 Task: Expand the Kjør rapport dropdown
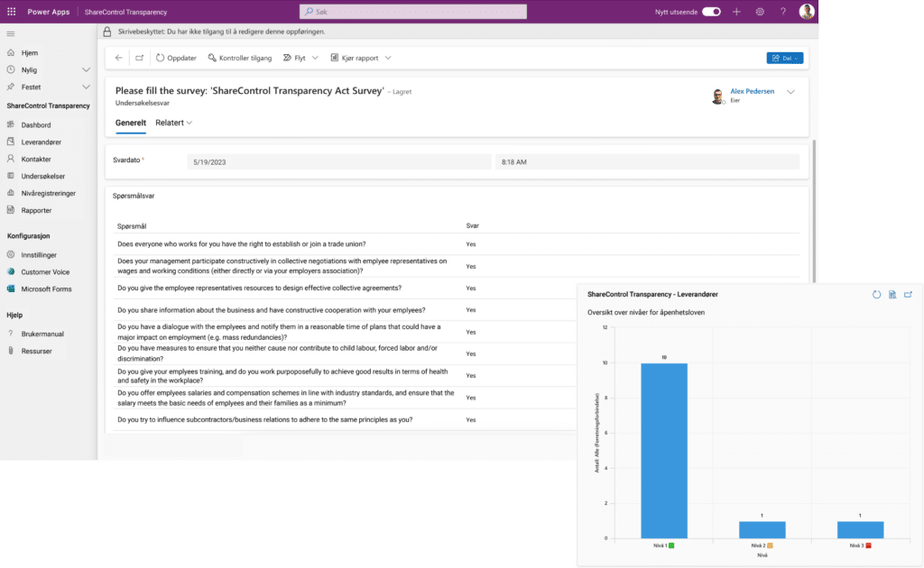point(388,57)
